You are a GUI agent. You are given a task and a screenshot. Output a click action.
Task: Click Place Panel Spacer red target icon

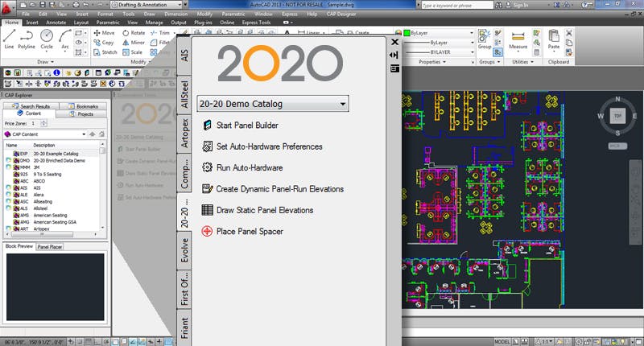207,231
